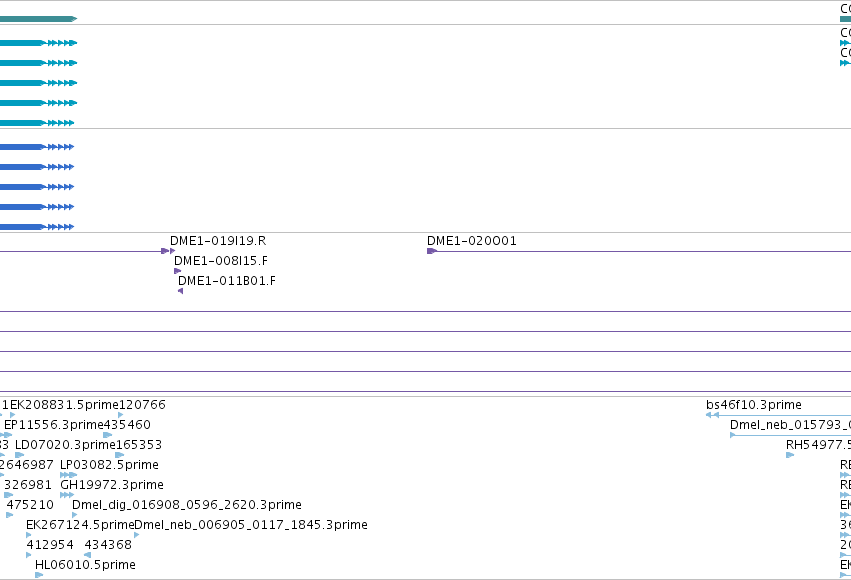Select the EK208831.5prime EST label
851x580 pixels.
point(64,405)
